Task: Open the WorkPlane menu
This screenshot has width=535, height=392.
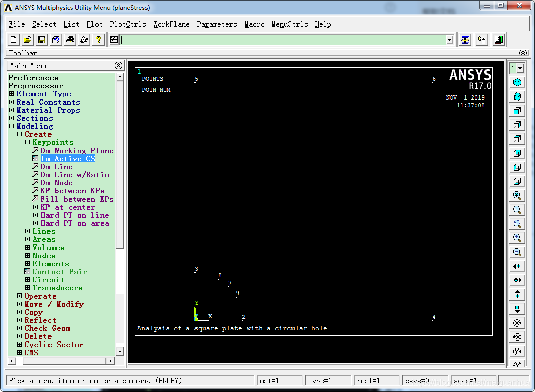Action: 171,24
